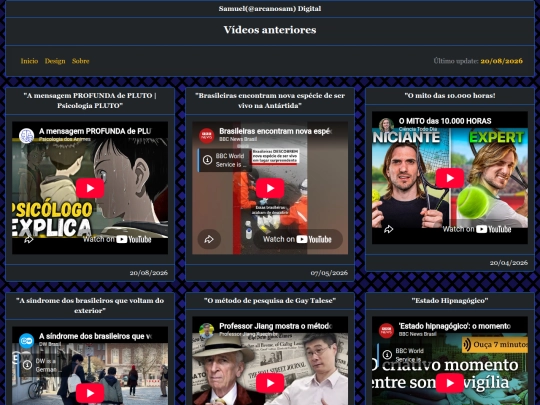The width and height of the screenshot is (540, 405).
Task: Click date 07/05/2026 under Antártida card
Action: (x=329, y=273)
